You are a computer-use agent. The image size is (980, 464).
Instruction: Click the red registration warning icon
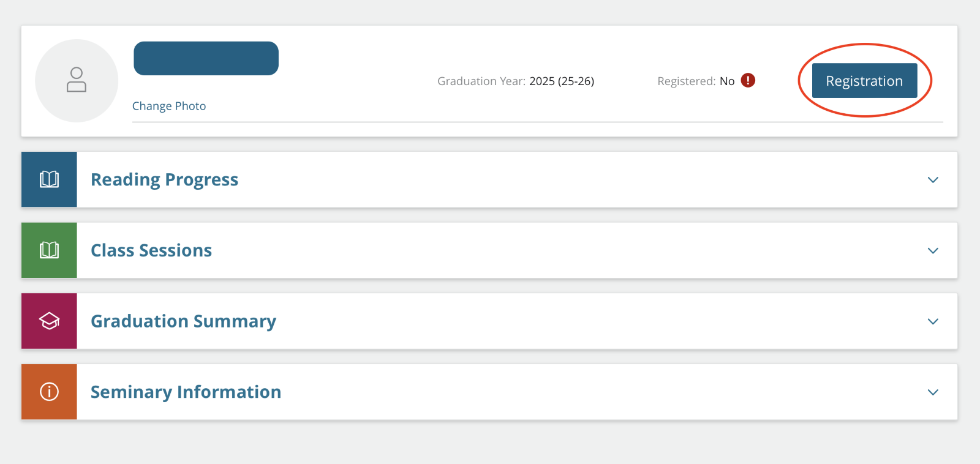pyautogui.click(x=748, y=80)
